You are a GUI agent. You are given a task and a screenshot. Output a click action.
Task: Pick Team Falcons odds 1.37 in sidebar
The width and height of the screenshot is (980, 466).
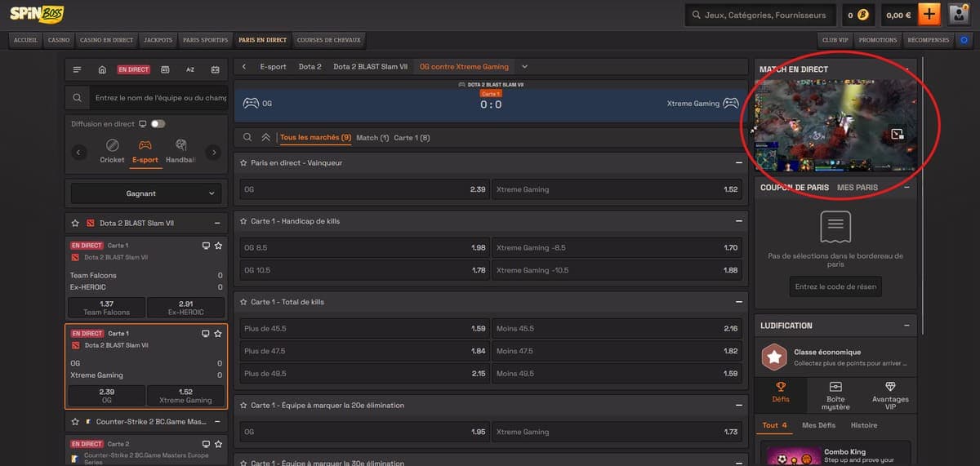tap(106, 308)
